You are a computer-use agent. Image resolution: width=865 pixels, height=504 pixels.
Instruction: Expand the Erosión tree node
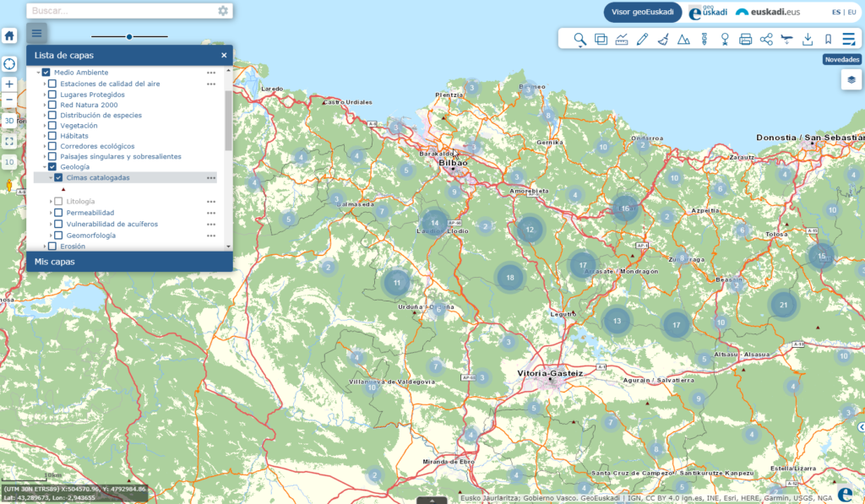coord(45,247)
